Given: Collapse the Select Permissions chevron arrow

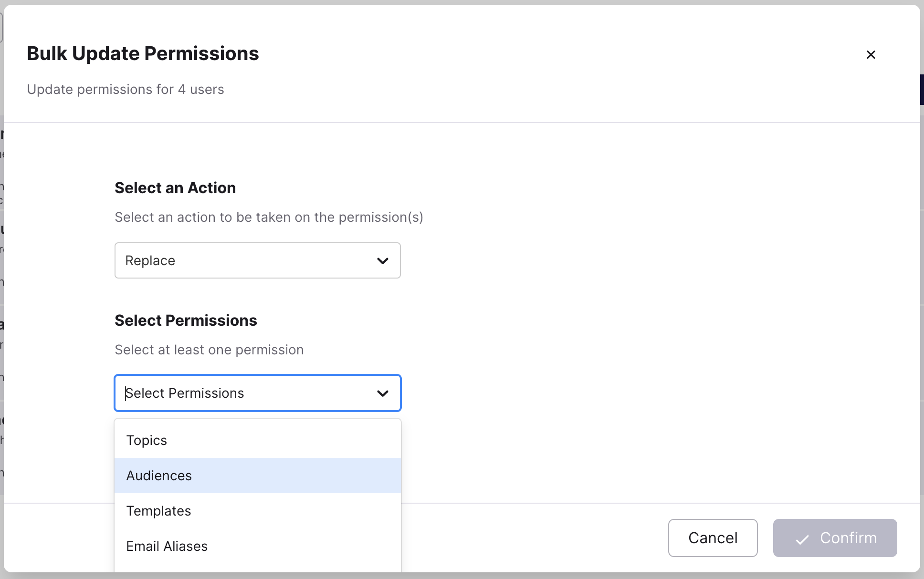Looking at the screenshot, I should 382,393.
